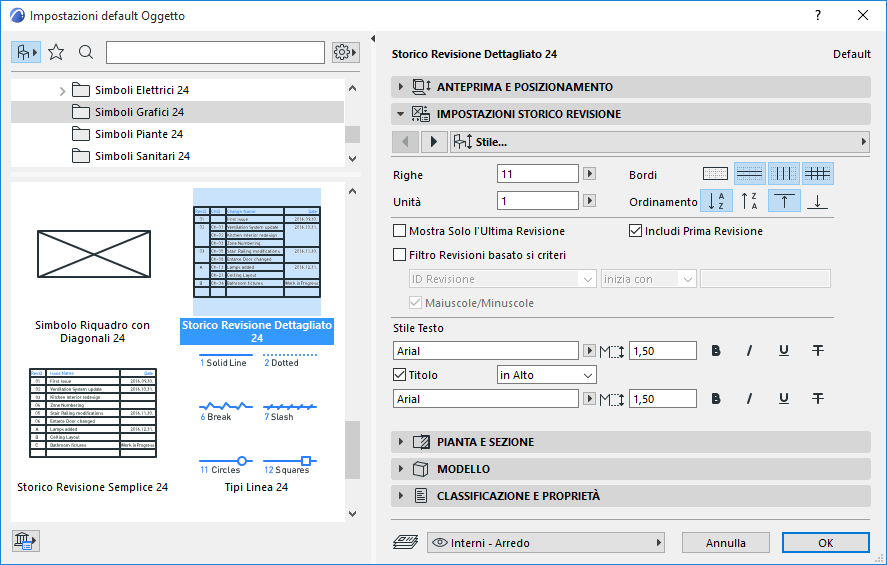Click the search magnifier icon

(86, 52)
